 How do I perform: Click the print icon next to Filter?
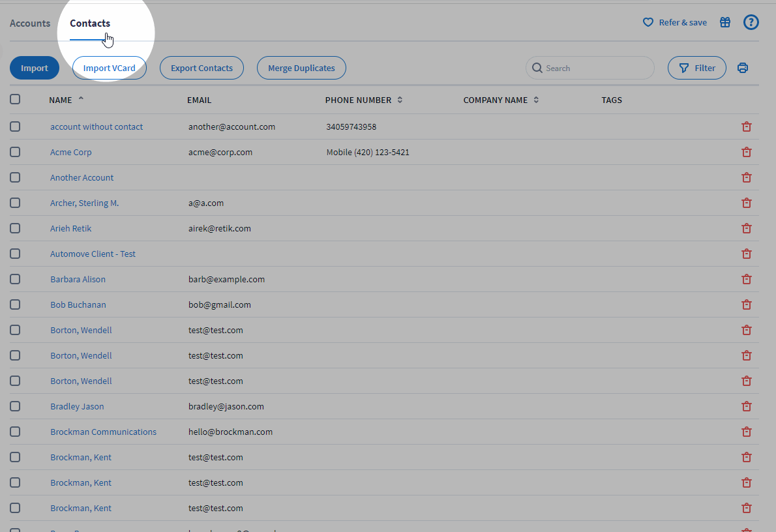click(x=742, y=68)
